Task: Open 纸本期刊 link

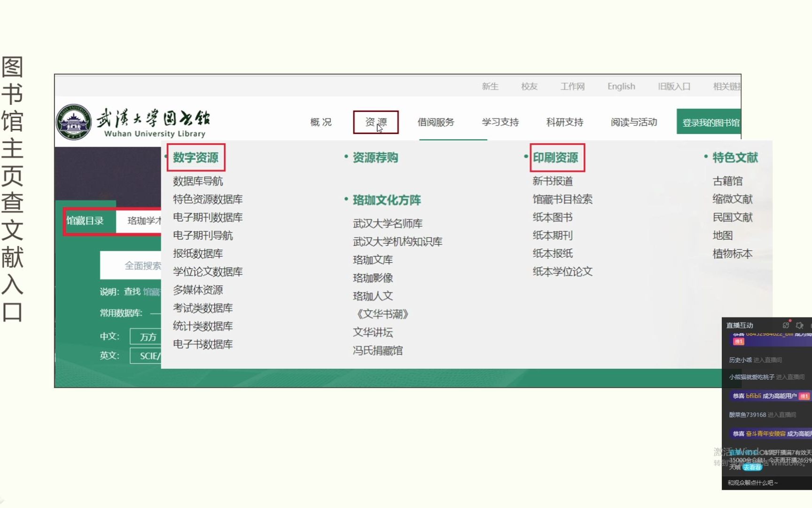Action: click(553, 235)
